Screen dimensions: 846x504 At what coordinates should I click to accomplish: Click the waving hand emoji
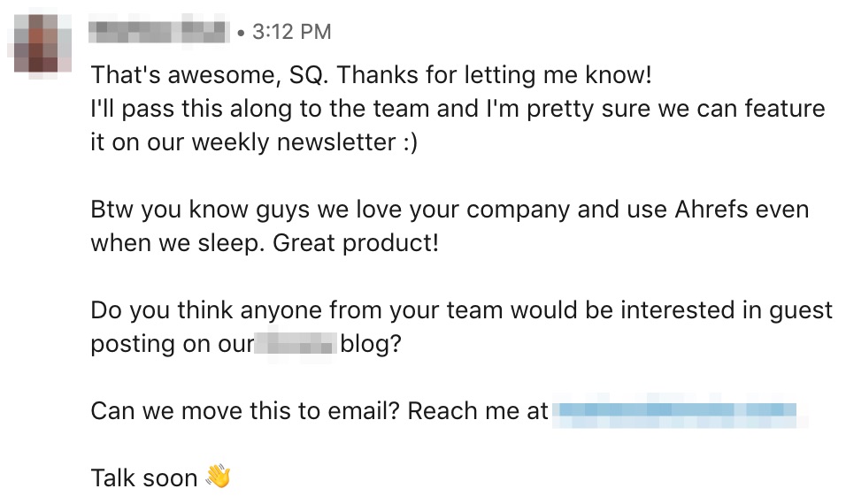tap(219, 477)
